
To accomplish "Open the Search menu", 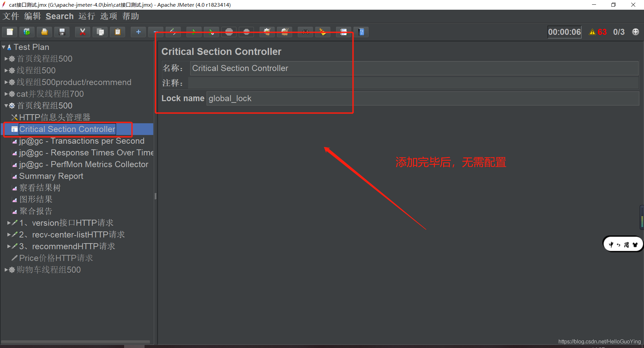I will (x=59, y=16).
